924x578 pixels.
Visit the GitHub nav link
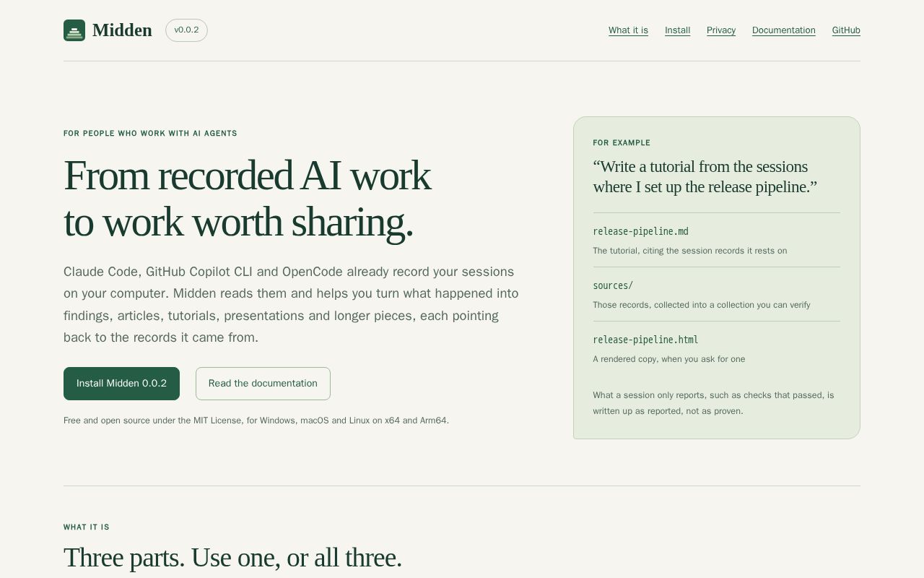coord(846,30)
